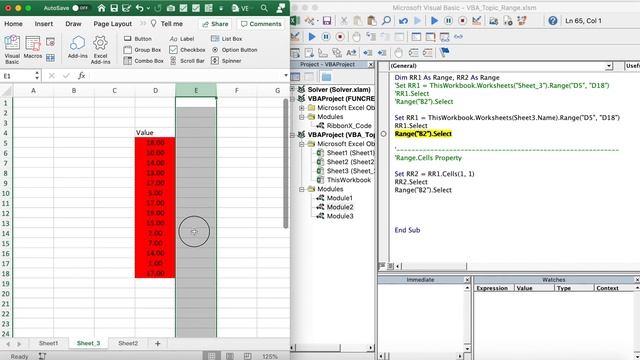Click Reset stop button beside Help icon

pos(462,21)
